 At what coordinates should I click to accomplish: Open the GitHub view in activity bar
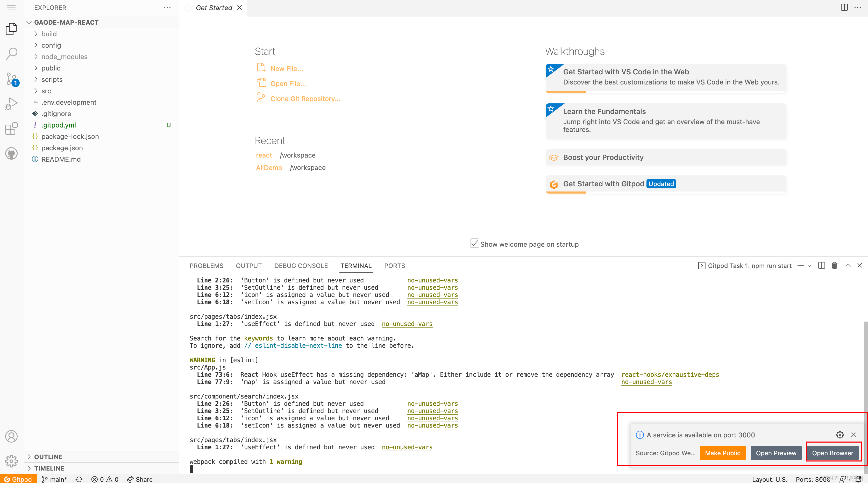point(11,153)
